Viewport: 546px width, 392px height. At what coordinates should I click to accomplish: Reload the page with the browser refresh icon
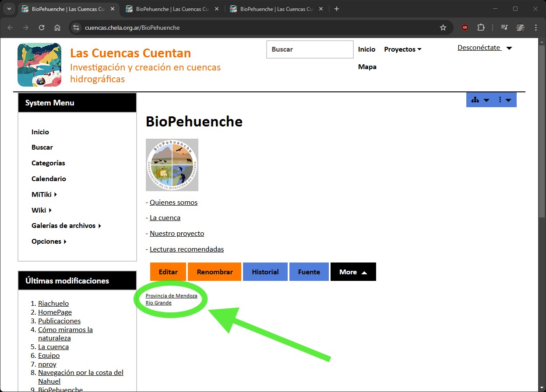pos(42,28)
